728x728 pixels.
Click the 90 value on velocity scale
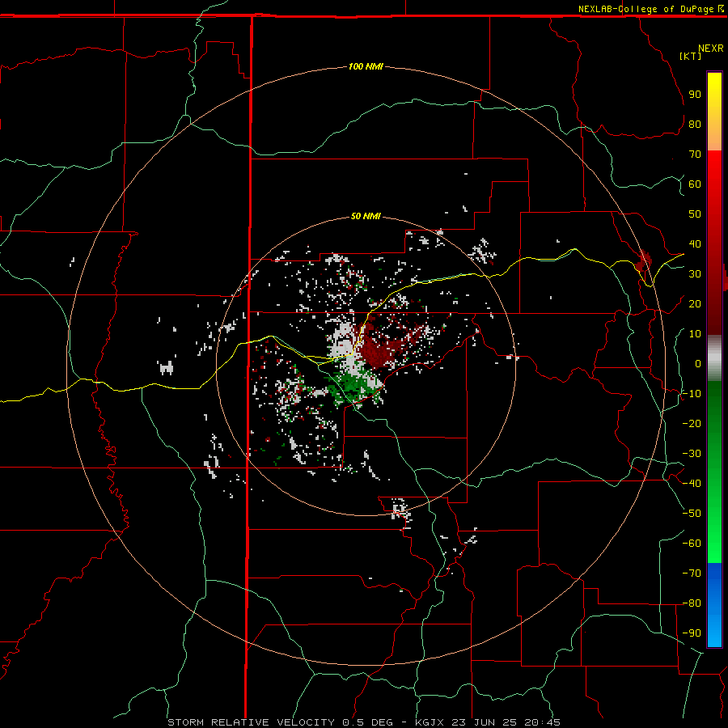click(x=695, y=95)
